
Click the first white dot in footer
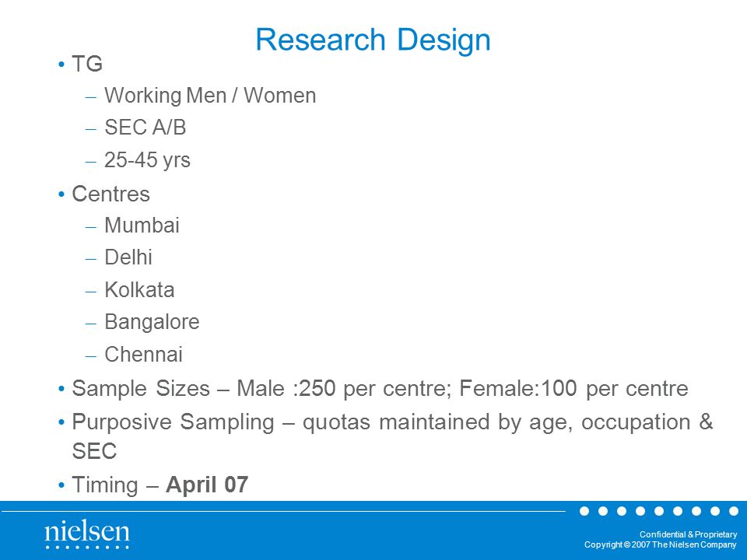[584, 511]
